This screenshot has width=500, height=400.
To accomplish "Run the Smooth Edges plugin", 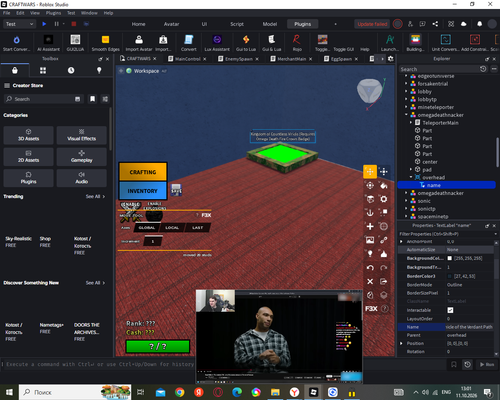I will (x=105, y=43).
